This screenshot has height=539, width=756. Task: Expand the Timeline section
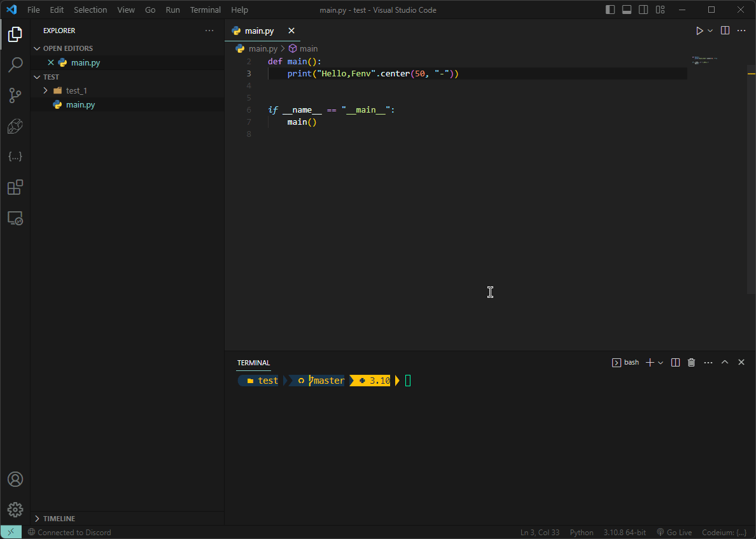59,519
